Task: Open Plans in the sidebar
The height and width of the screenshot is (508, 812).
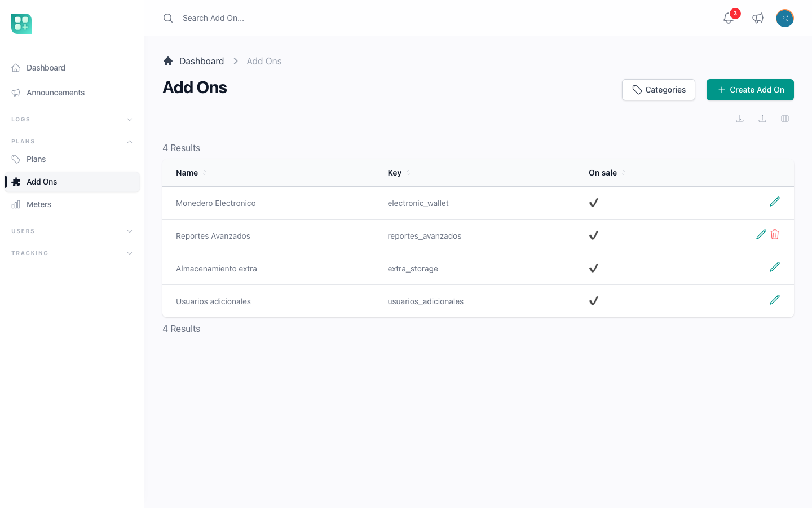Action: pyautogui.click(x=72, y=159)
